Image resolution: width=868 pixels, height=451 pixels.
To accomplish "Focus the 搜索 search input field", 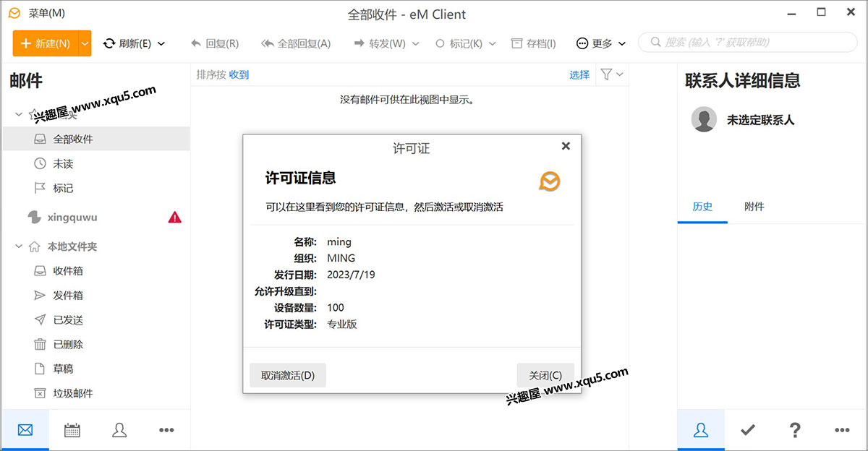I will coord(748,43).
